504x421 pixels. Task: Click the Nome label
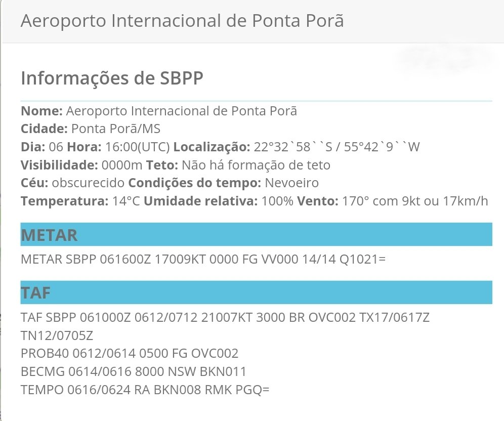click(x=42, y=111)
